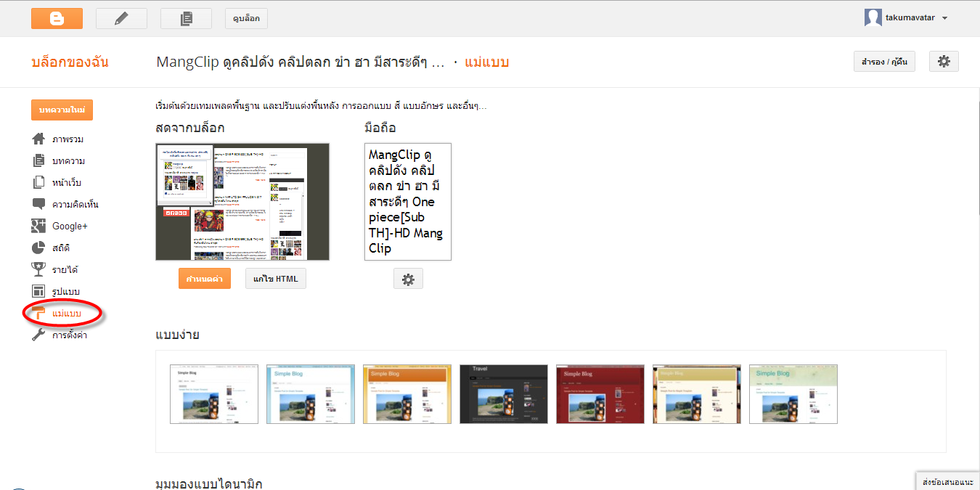Click the home icon beside ภาพรวม
The width and height of the screenshot is (980, 490).
39,139
